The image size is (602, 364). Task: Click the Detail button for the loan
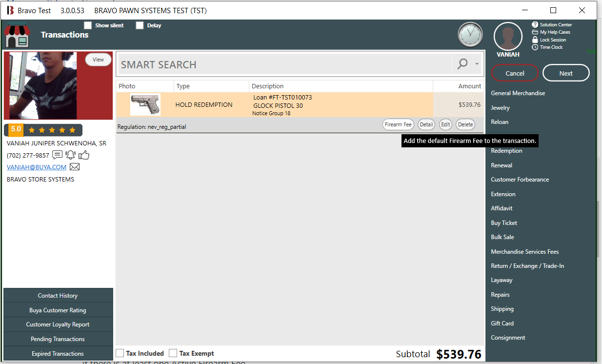point(426,124)
